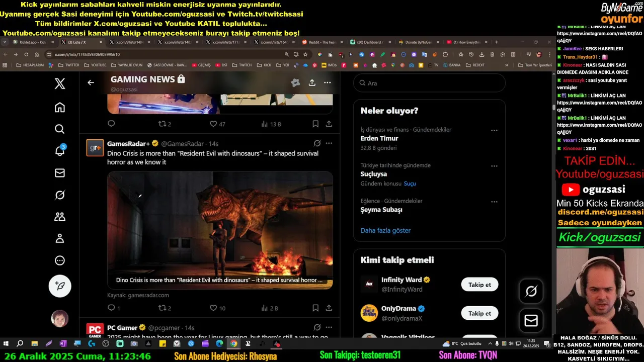The height and width of the screenshot is (362, 644).
Task: Click the X logo in sidebar
Action: pos(60,83)
